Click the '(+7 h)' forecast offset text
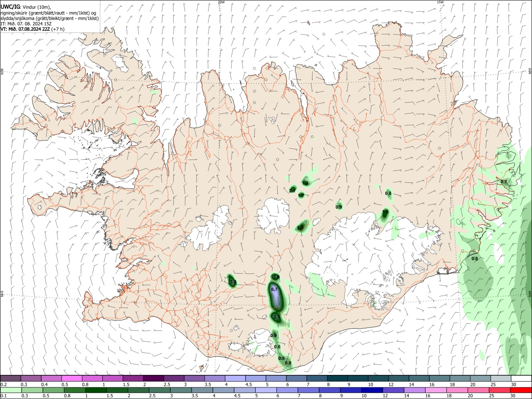Image resolution: width=532 pixels, height=399 pixels. pyautogui.click(x=57, y=29)
